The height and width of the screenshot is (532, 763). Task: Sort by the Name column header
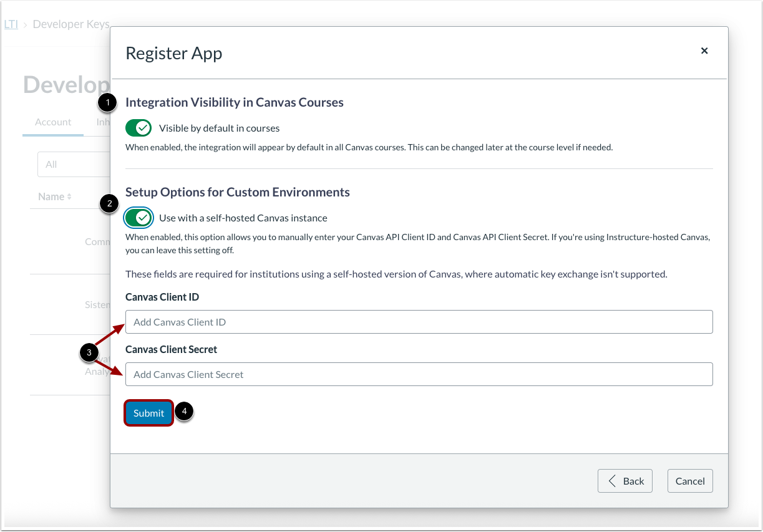point(55,196)
